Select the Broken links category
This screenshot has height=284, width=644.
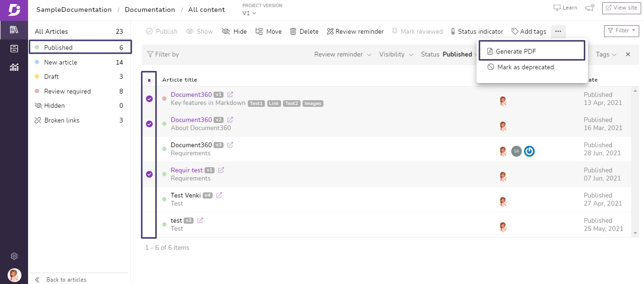[x=79, y=120]
